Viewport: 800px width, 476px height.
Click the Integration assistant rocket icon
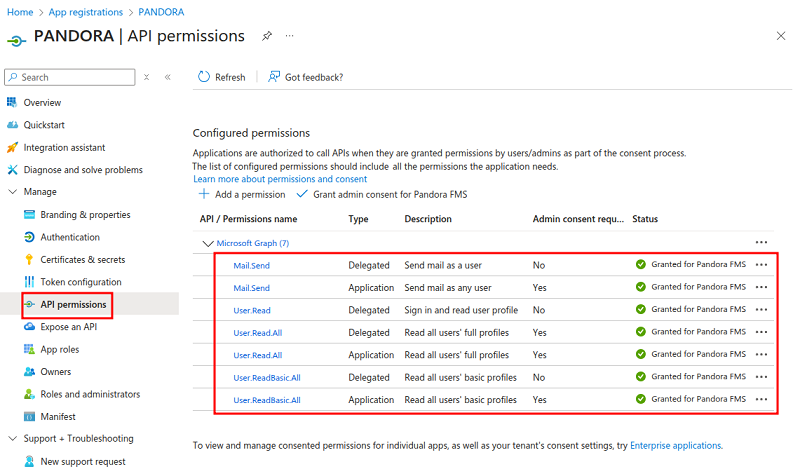(12, 147)
